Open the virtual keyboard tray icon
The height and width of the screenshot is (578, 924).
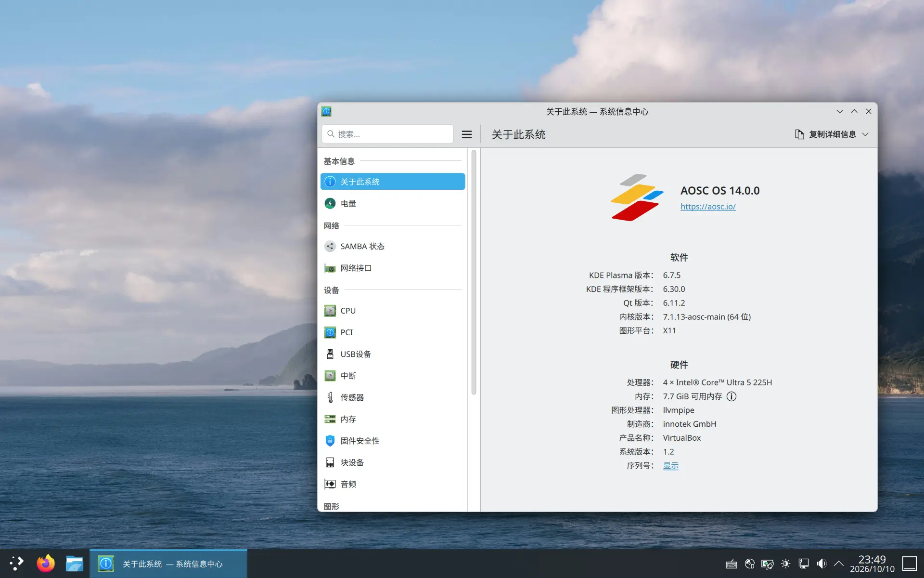(x=731, y=564)
